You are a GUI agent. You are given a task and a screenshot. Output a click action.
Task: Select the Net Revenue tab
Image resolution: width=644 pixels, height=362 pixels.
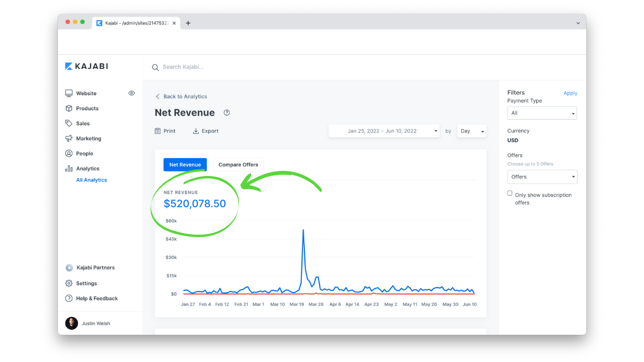click(x=185, y=164)
